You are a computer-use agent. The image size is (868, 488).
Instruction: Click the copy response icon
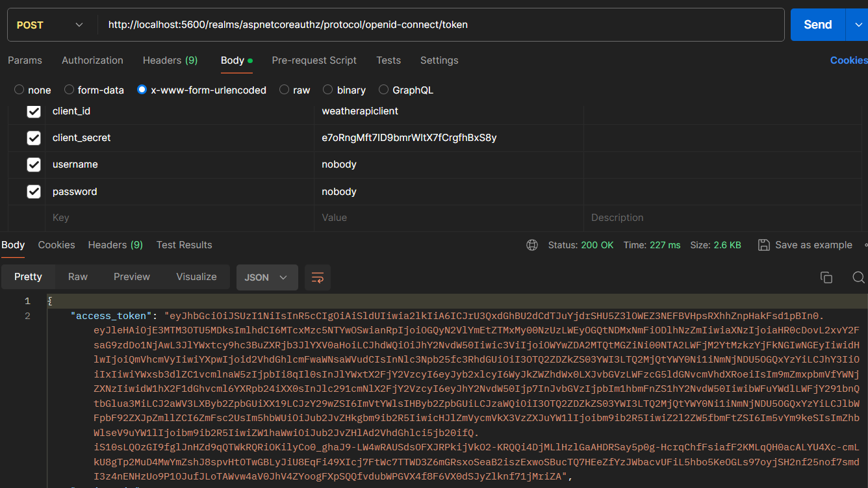tap(826, 277)
